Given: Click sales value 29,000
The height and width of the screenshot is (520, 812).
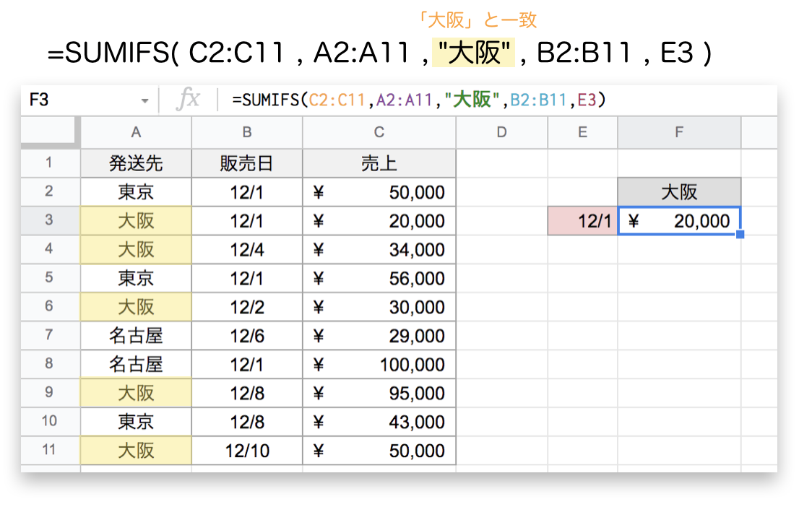Looking at the screenshot, I should tap(379, 336).
